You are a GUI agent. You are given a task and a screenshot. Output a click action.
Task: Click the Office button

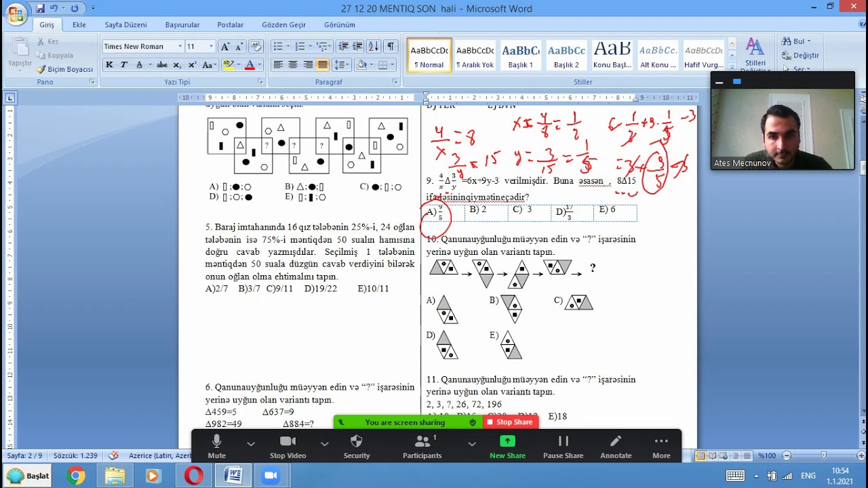pyautogui.click(x=15, y=13)
